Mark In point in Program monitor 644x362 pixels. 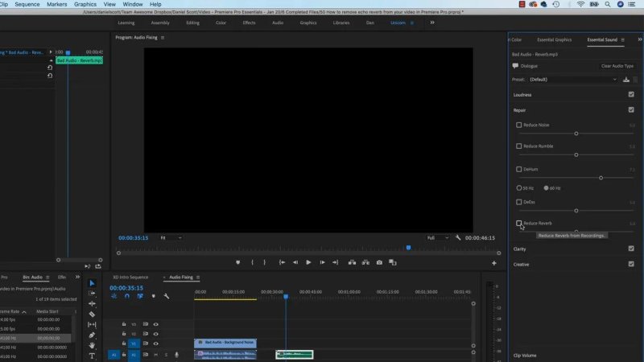252,262
